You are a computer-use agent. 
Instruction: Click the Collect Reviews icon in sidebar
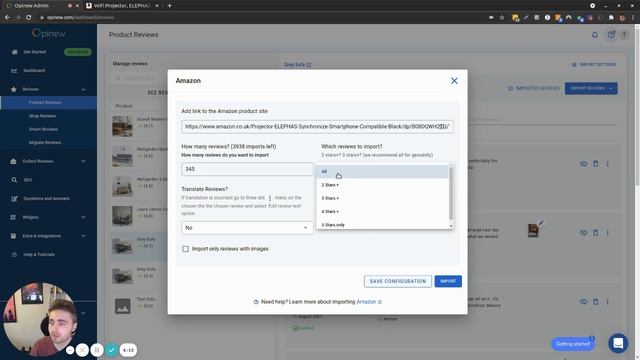click(13, 161)
